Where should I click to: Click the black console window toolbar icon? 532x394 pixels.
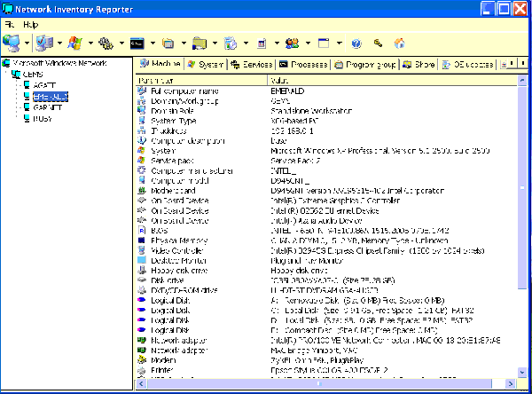click(137, 42)
